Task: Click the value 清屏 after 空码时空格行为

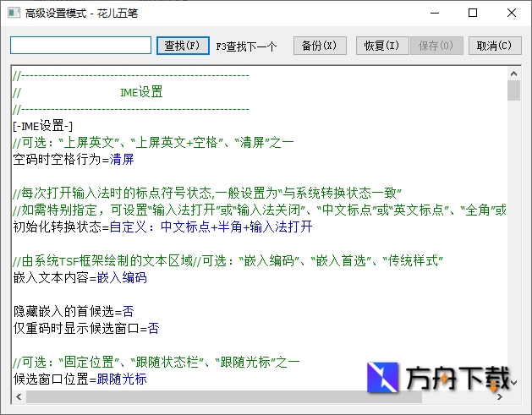Action: click(x=122, y=160)
